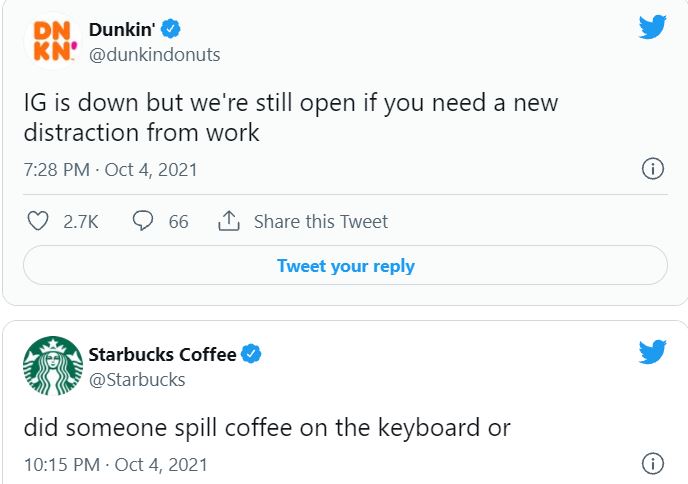Click Share this Tweet text
Viewport: 688px width, 484px height.
point(321,221)
